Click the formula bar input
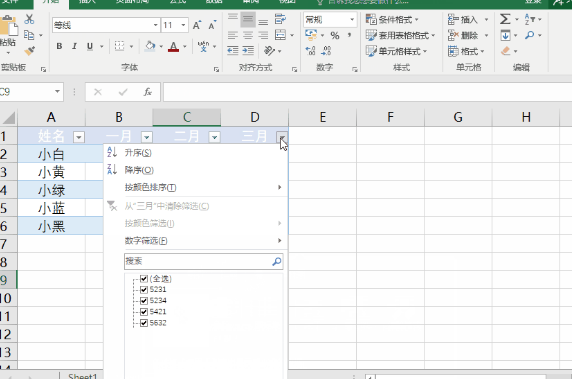 [x=367, y=92]
